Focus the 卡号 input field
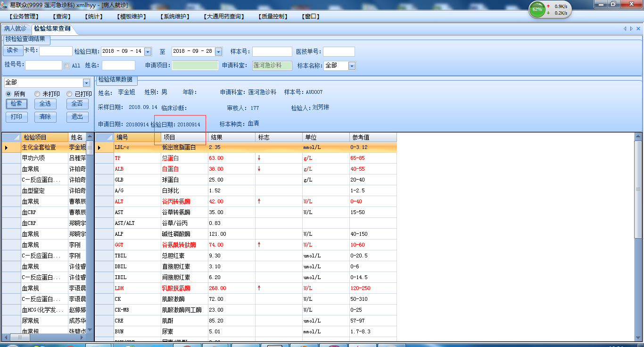644x347 pixels. [56, 51]
